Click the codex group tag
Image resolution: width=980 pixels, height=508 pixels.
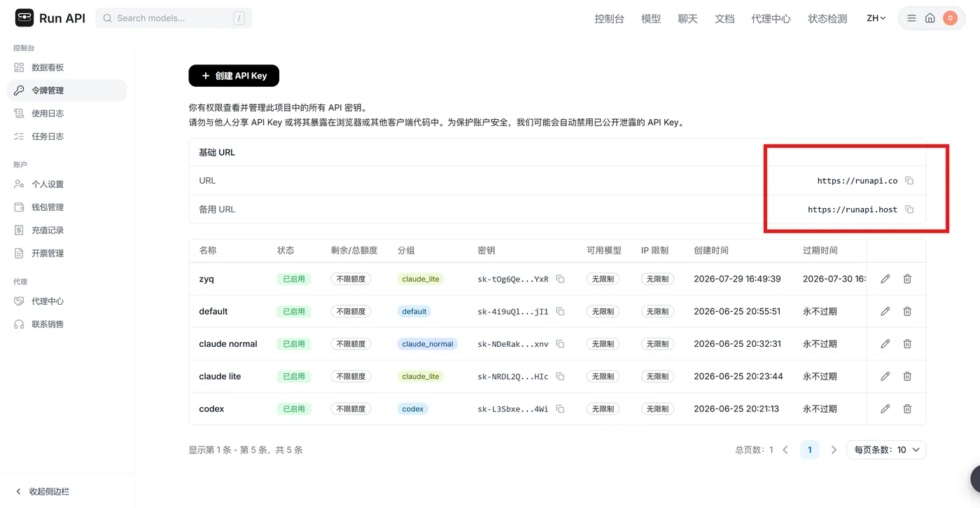(x=413, y=409)
